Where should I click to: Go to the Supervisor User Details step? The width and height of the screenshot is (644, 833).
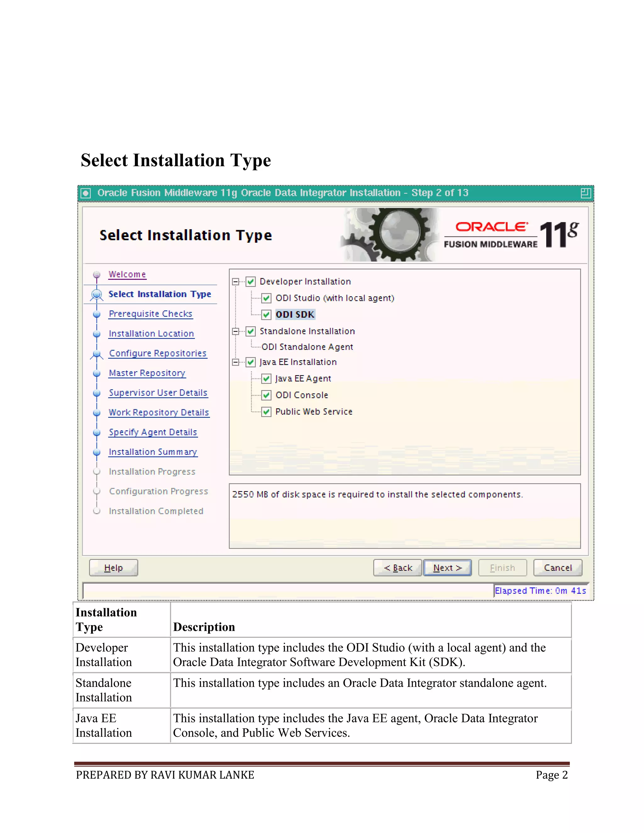click(x=158, y=393)
